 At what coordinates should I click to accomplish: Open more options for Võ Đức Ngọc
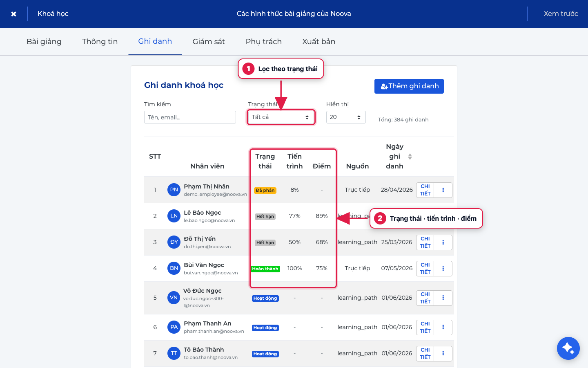[443, 298]
